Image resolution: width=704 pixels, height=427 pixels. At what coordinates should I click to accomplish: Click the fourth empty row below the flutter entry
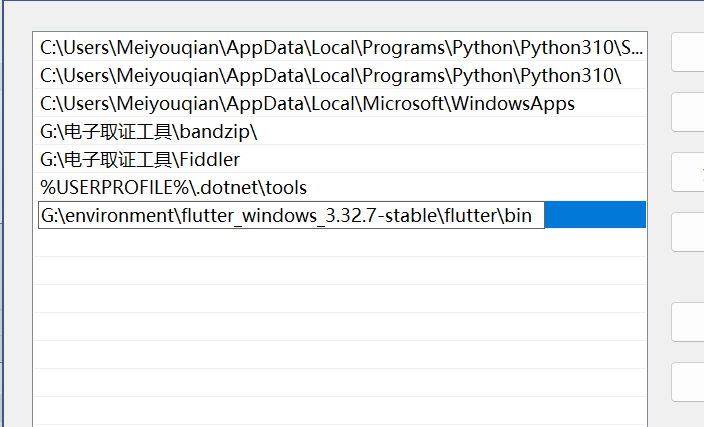pyautogui.click(x=340, y=327)
